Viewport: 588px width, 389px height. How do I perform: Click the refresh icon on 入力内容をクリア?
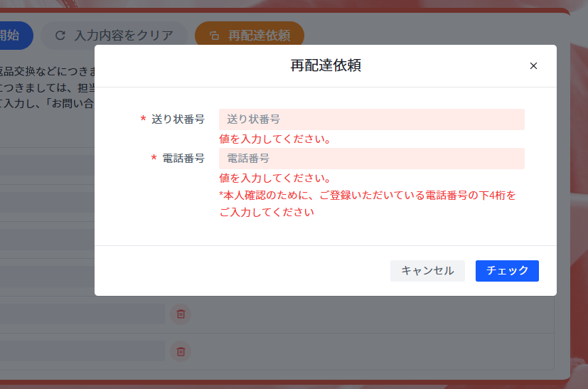(x=60, y=36)
